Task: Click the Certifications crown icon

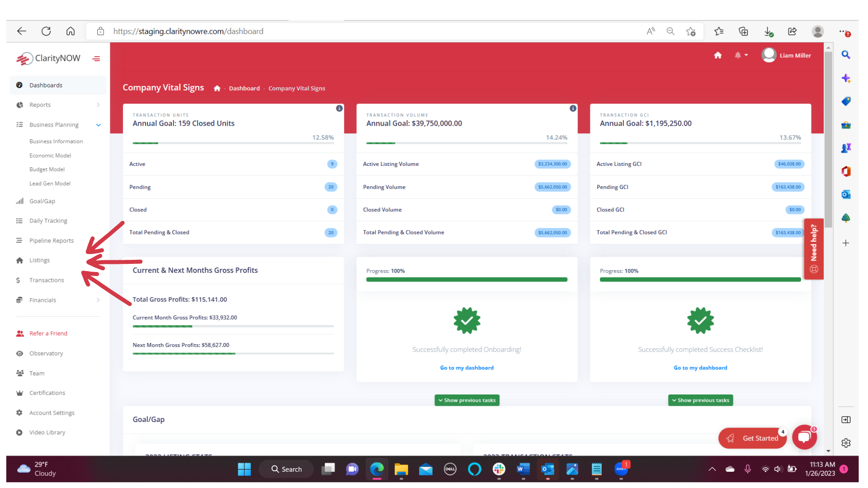Action: pos(19,393)
